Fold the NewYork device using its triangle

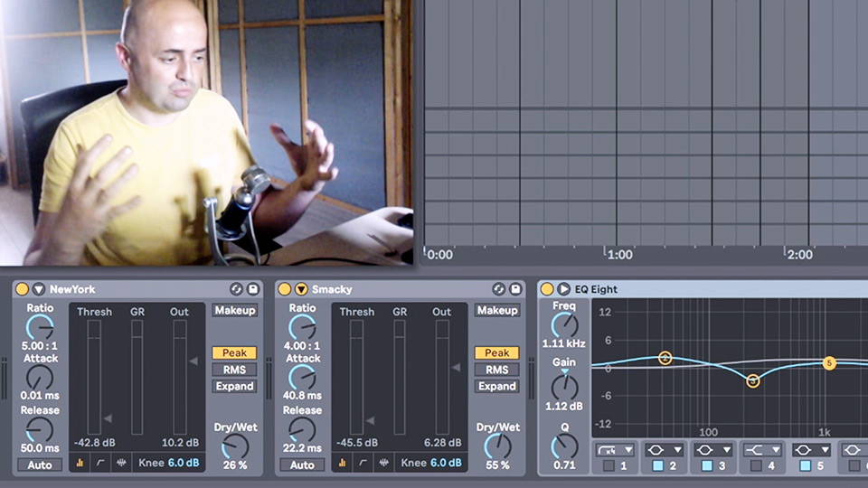[38, 289]
